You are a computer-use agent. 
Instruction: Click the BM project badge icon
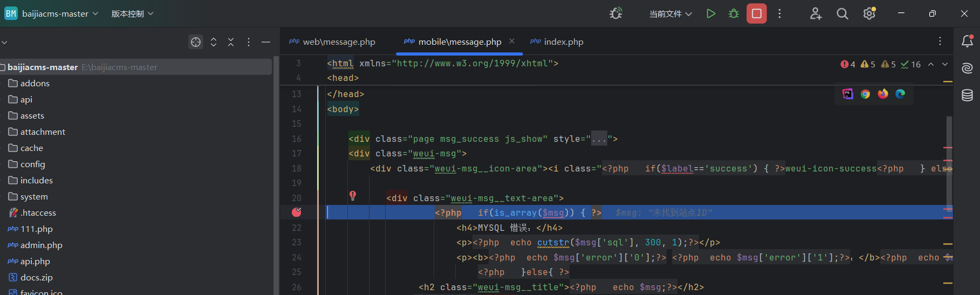(11, 13)
